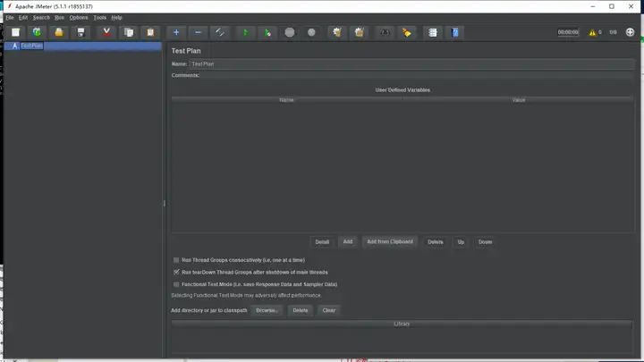Click the remote engines globe icon
Viewport: 644px width, 362px height.
point(630,32)
